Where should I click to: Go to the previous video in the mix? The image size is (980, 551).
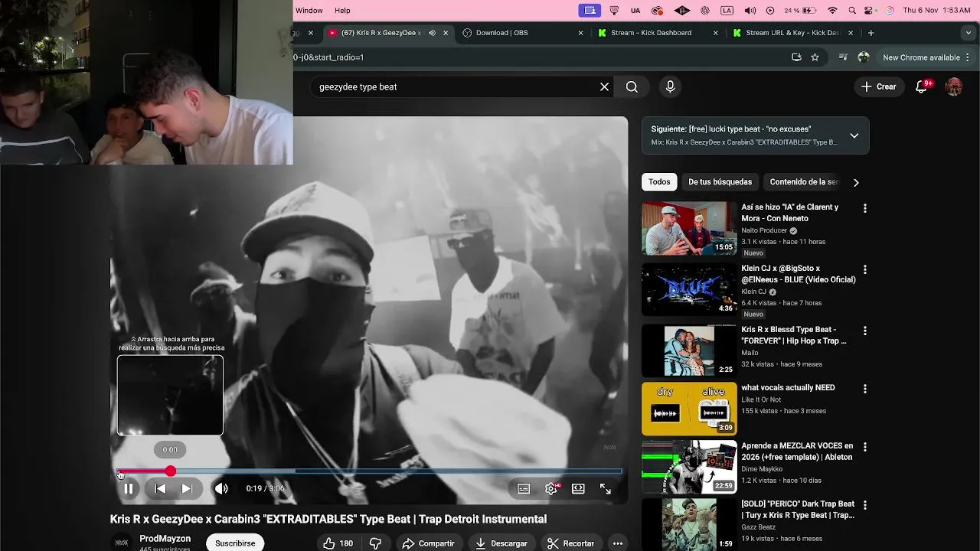pyautogui.click(x=160, y=488)
